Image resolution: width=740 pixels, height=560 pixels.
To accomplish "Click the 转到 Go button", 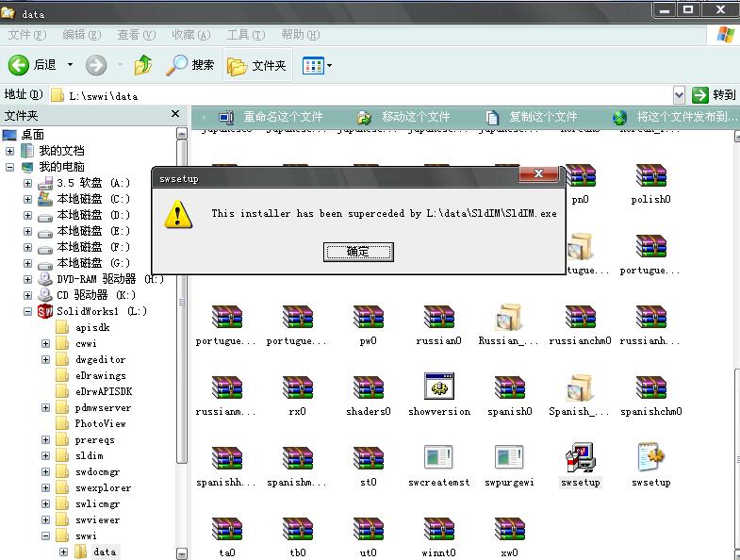I will tap(714, 95).
